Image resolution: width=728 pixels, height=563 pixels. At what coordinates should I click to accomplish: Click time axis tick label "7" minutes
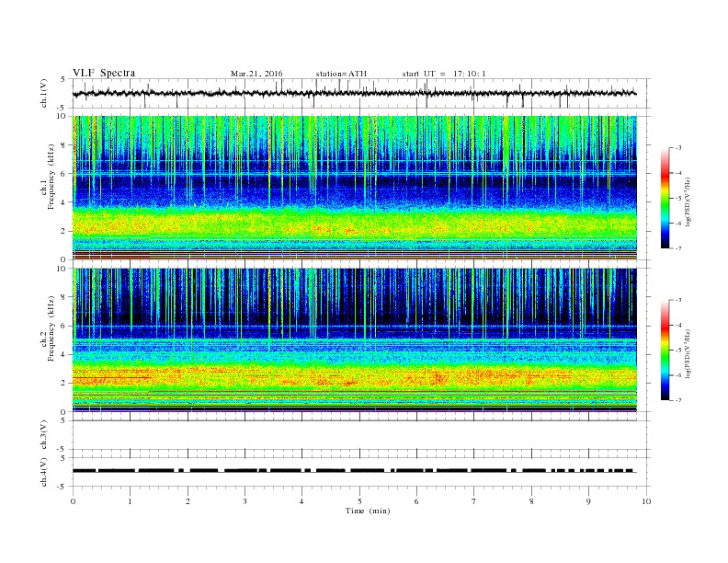(x=474, y=501)
